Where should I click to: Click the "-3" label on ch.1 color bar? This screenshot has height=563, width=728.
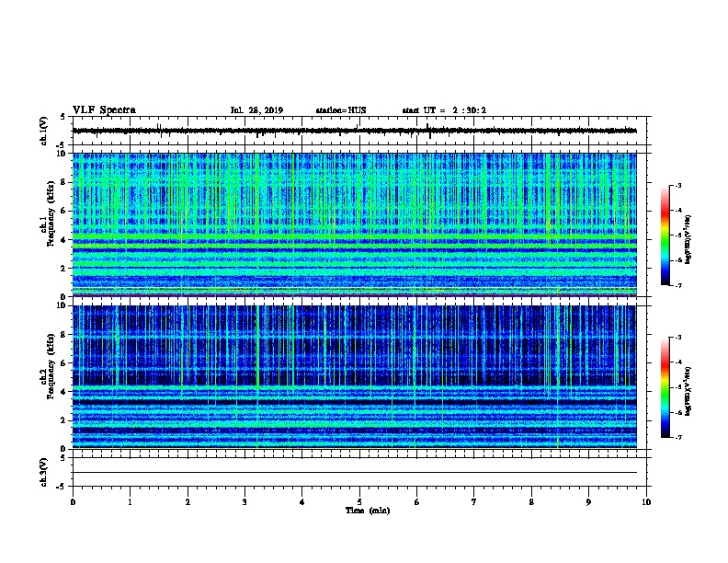pyautogui.click(x=678, y=186)
